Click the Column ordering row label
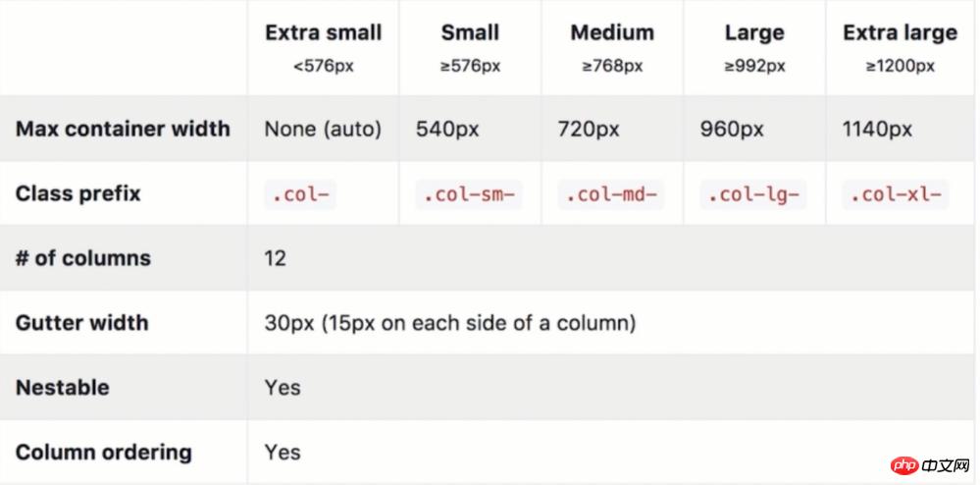This screenshot has width=980, height=485. [104, 452]
